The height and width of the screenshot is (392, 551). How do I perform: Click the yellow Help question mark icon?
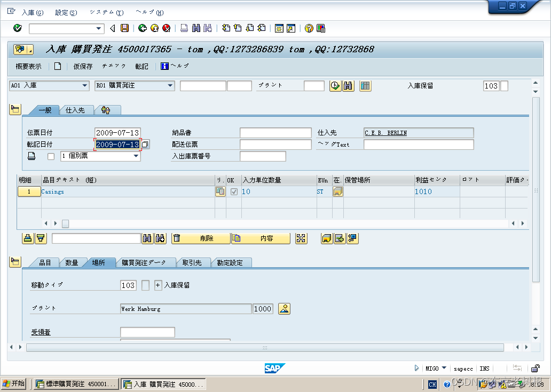click(309, 28)
